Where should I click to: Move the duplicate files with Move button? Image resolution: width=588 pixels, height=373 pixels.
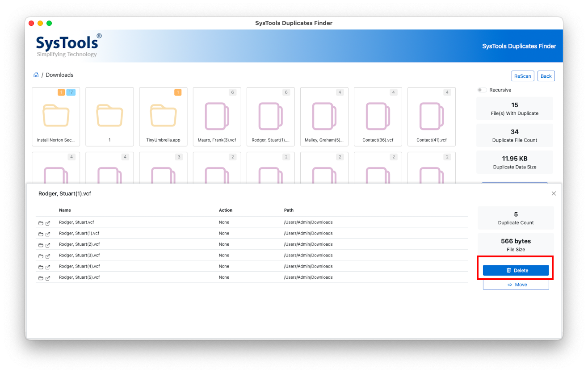[516, 285]
